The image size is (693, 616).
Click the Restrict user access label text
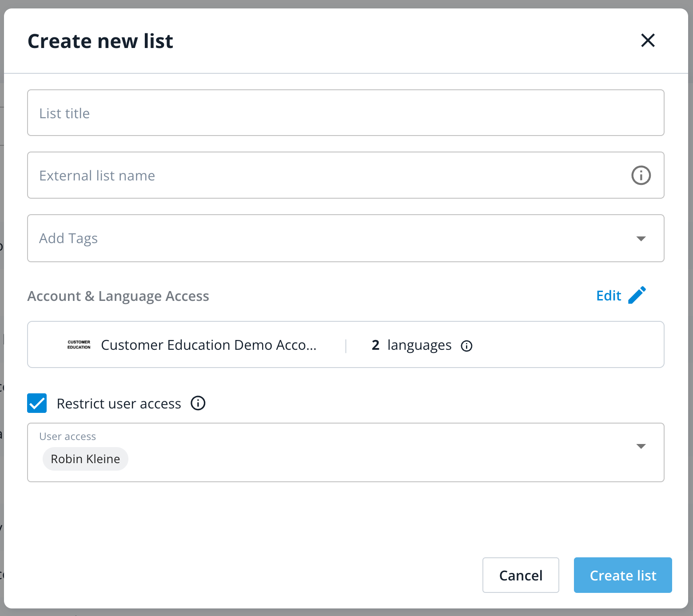pyautogui.click(x=119, y=404)
